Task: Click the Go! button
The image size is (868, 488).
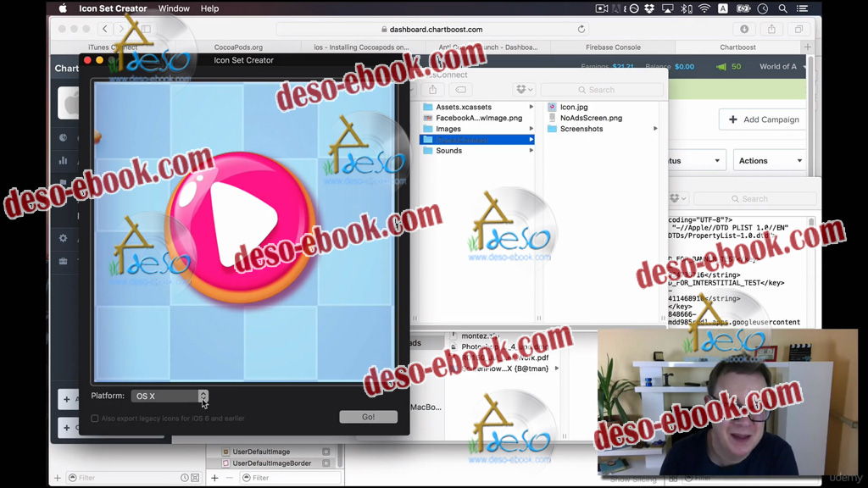Action: [x=368, y=417]
